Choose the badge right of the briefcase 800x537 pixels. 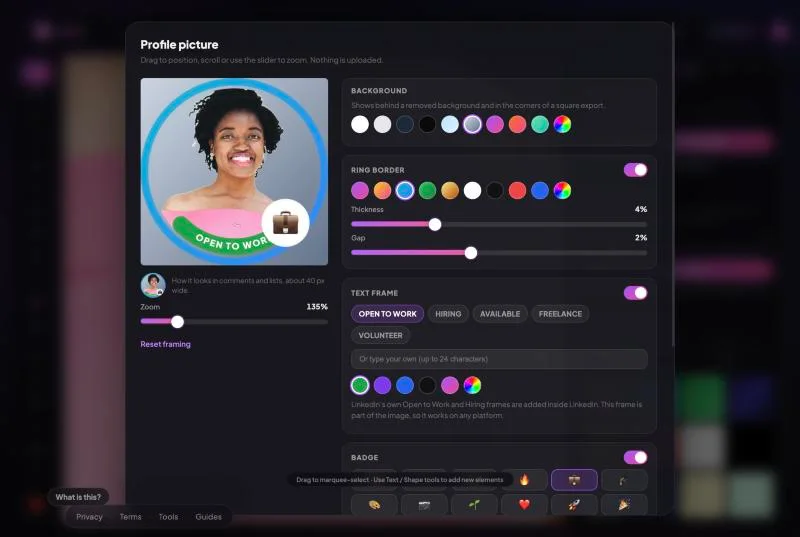[x=624, y=480]
